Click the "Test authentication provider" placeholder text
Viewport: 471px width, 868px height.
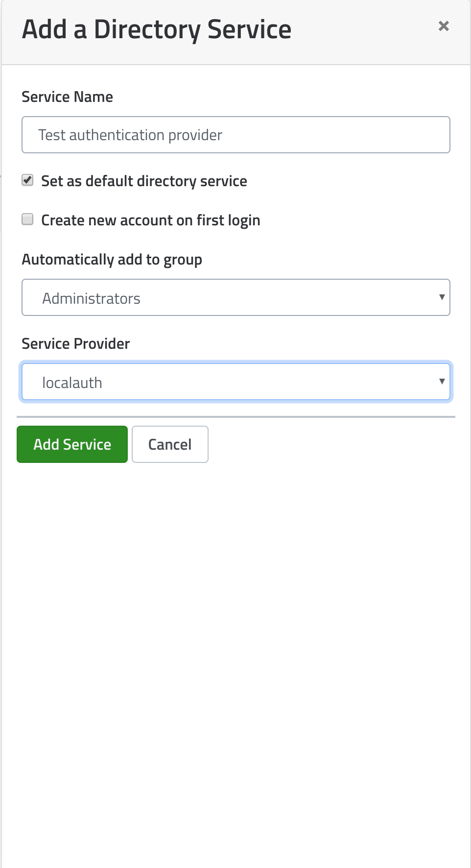coord(130,135)
